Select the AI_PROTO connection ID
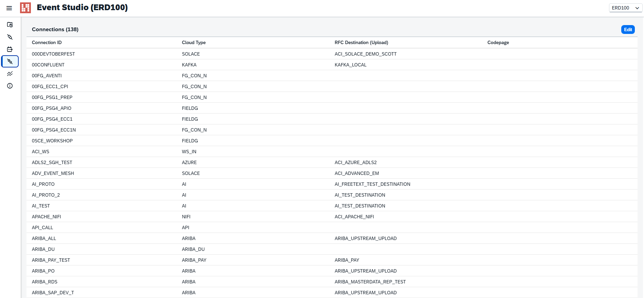Screen dimensions: 644x298 (43, 184)
